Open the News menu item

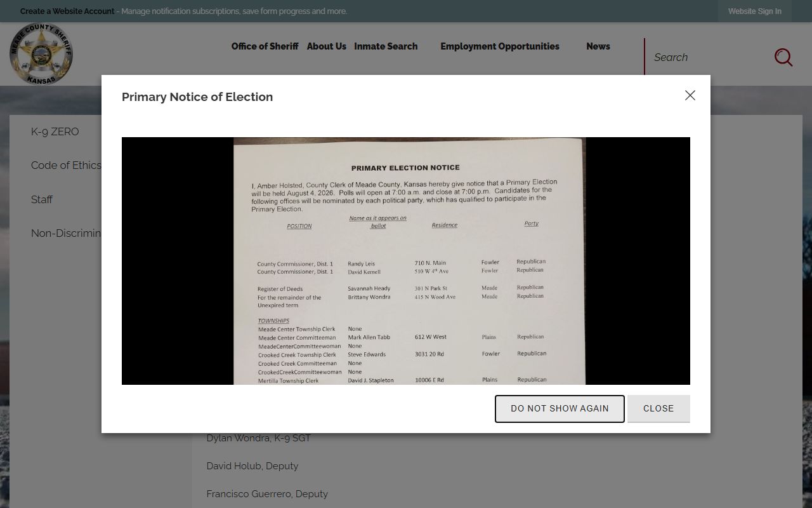click(598, 46)
